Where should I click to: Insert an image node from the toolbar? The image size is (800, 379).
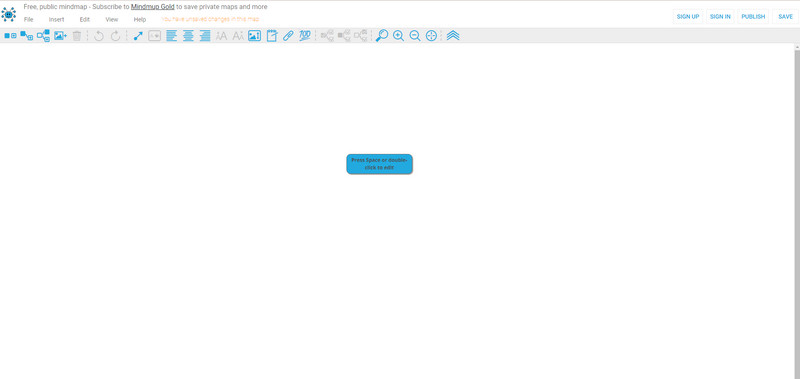tap(61, 36)
